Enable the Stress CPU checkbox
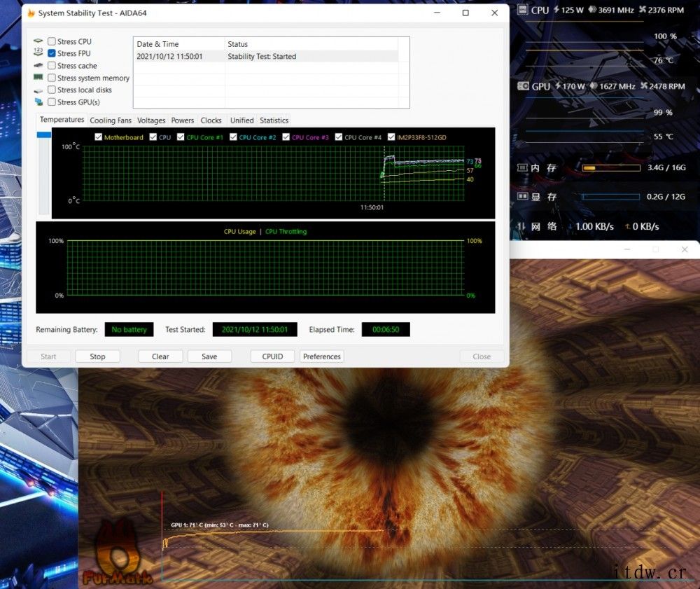The image size is (700, 589). [x=52, y=41]
